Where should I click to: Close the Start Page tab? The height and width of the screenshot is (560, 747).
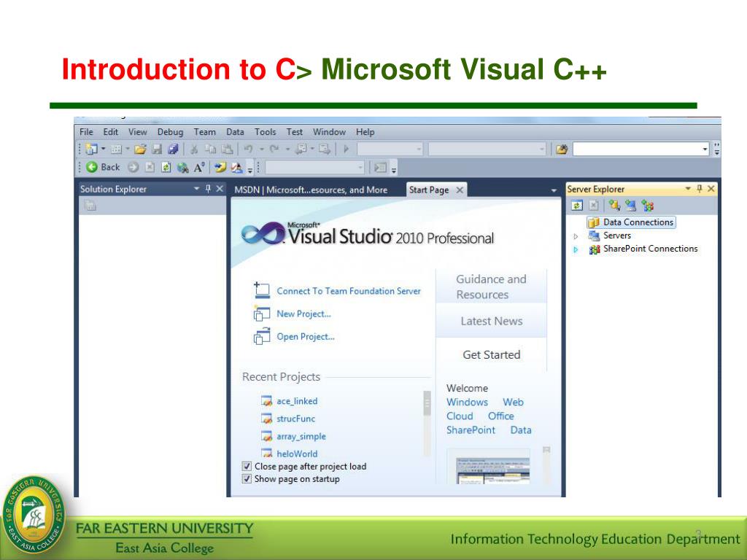[460, 190]
